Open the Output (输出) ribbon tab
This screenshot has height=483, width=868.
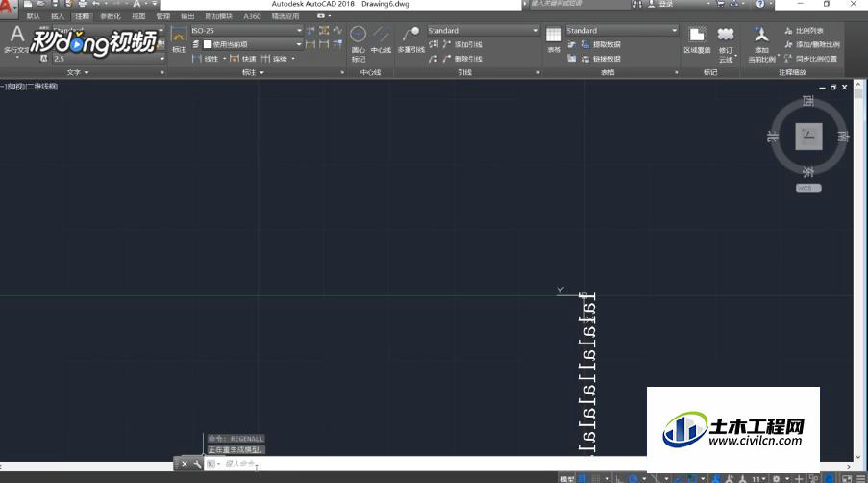(187, 16)
